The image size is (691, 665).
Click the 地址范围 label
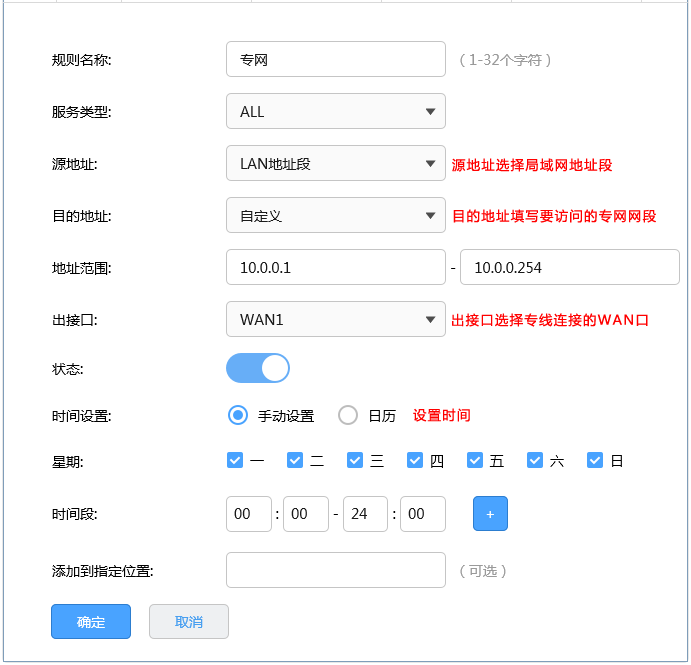tap(82, 268)
